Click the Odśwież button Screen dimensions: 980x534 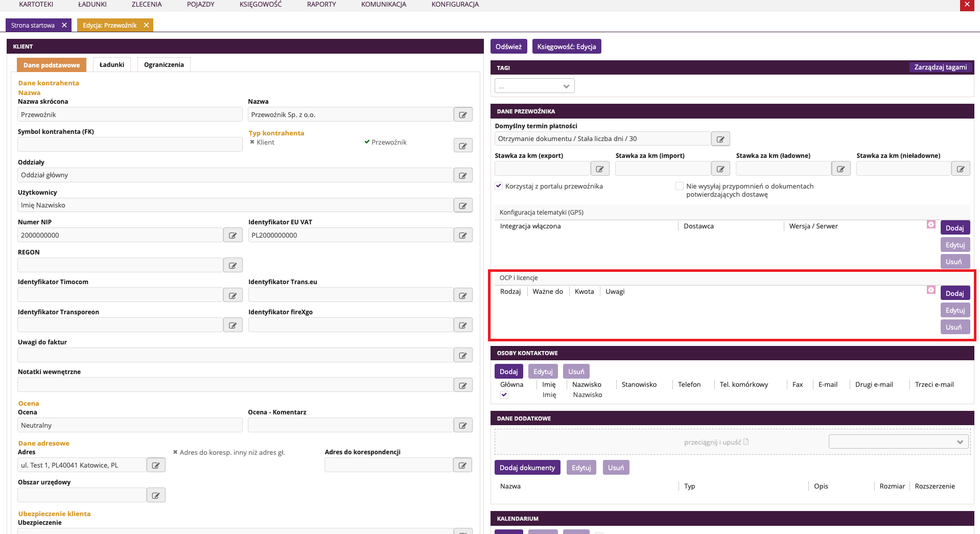(x=508, y=47)
